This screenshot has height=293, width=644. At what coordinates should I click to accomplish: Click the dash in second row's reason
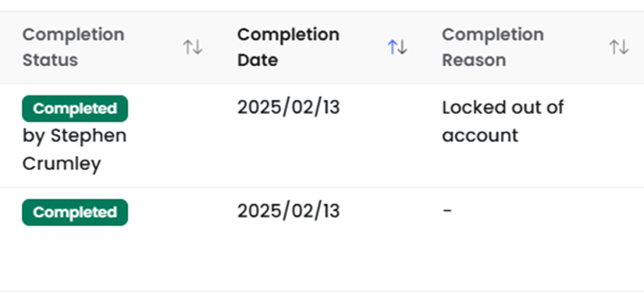[x=447, y=211]
